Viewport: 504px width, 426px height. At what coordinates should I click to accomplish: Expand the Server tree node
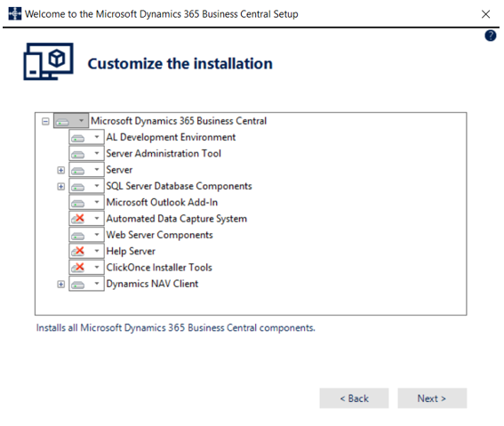click(x=60, y=170)
